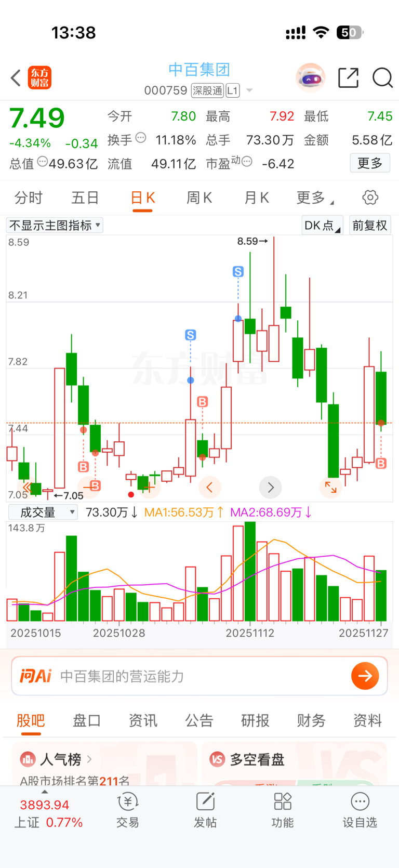Tap the 市盈 info icon
The height and width of the screenshot is (868, 399).
click(247, 162)
